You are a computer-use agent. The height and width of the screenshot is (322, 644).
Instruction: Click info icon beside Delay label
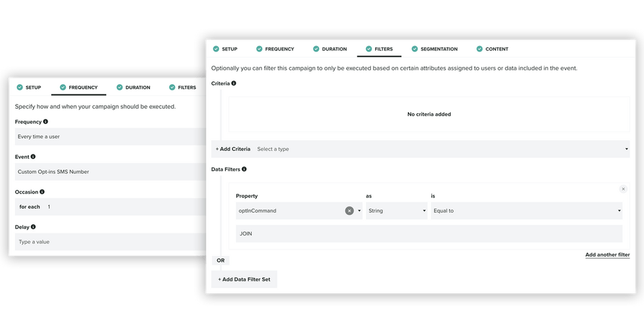33,227
